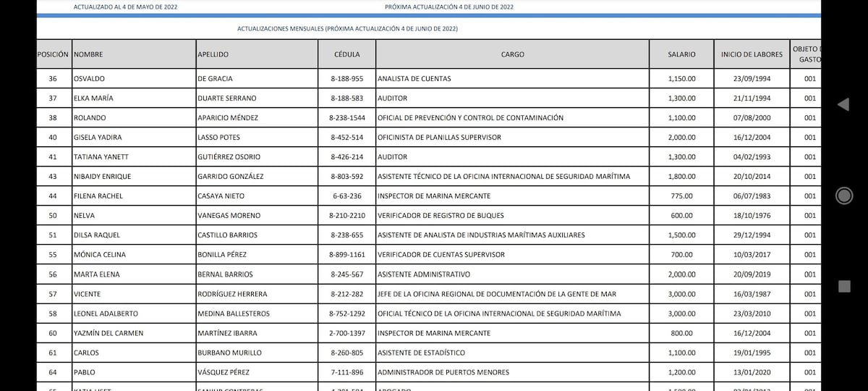Select the NOMBRE column header
Image resolution: width=868 pixels, height=391 pixels.
pos(88,54)
